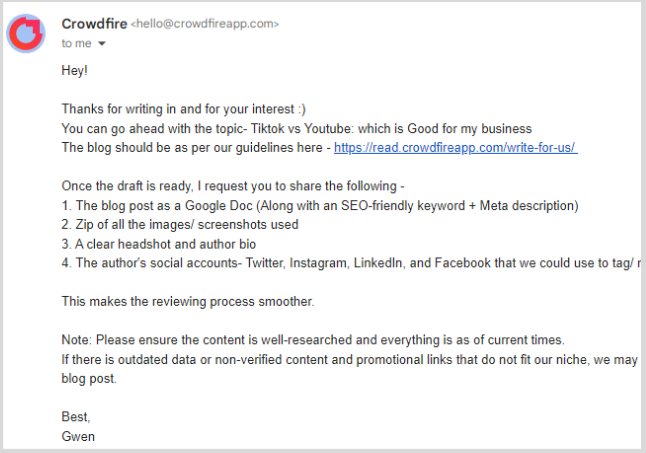Click list item 2 about Zip of images
This screenshot has height=453, width=646.
click(x=180, y=225)
